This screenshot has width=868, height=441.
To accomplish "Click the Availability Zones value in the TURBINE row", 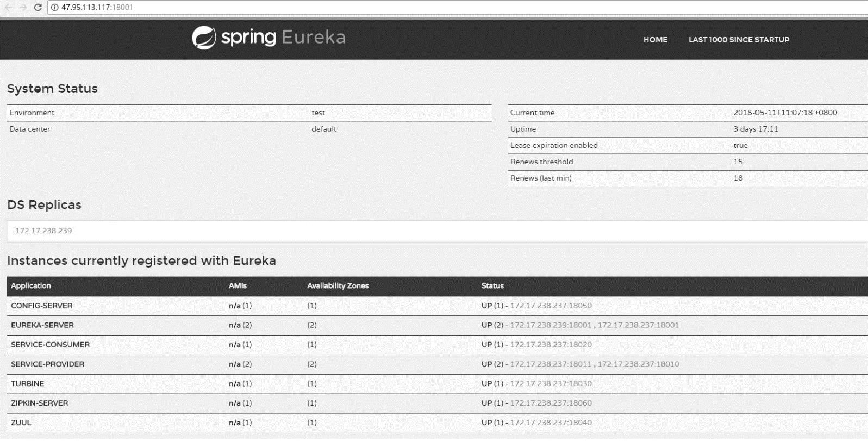I will pos(312,384).
